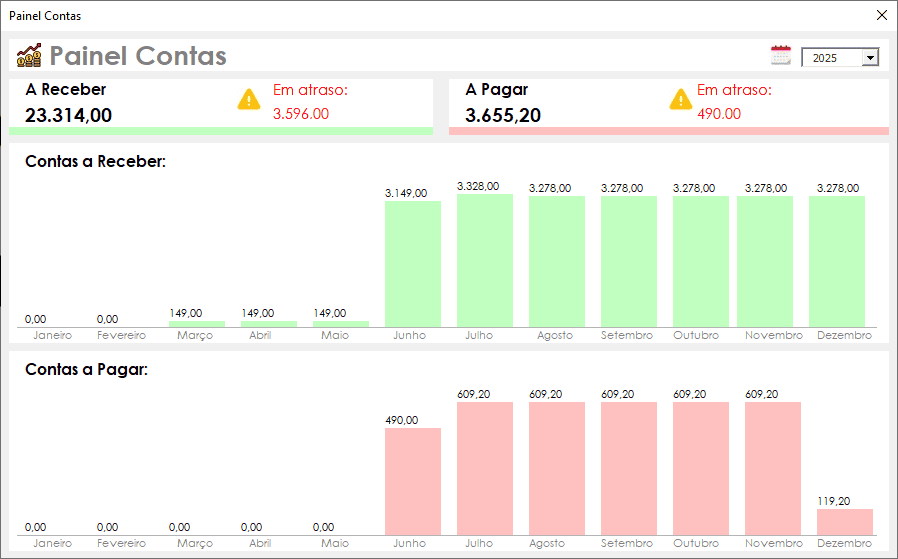This screenshot has height=559, width=898.
Task: Click the Contas a Receber heading
Action: [x=95, y=162]
